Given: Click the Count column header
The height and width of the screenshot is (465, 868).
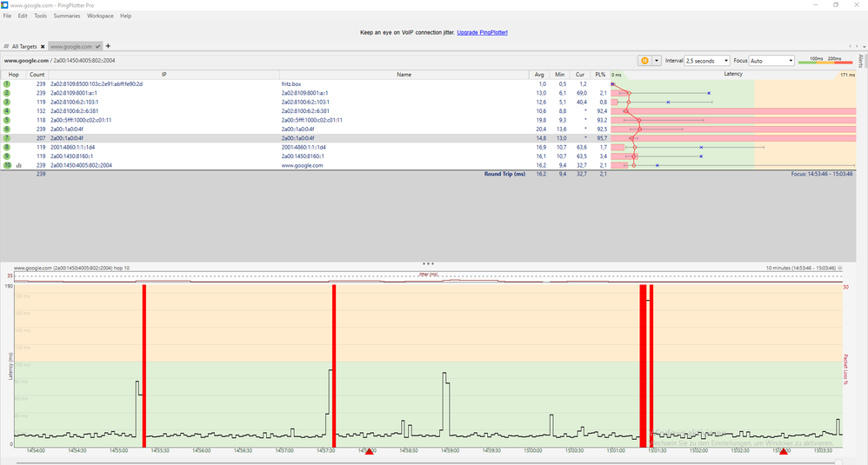Looking at the screenshot, I should 37,75.
